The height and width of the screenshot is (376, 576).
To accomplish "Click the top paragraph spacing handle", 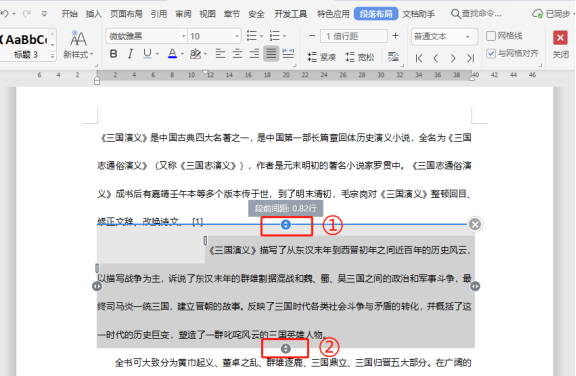I will pyautogui.click(x=286, y=225).
